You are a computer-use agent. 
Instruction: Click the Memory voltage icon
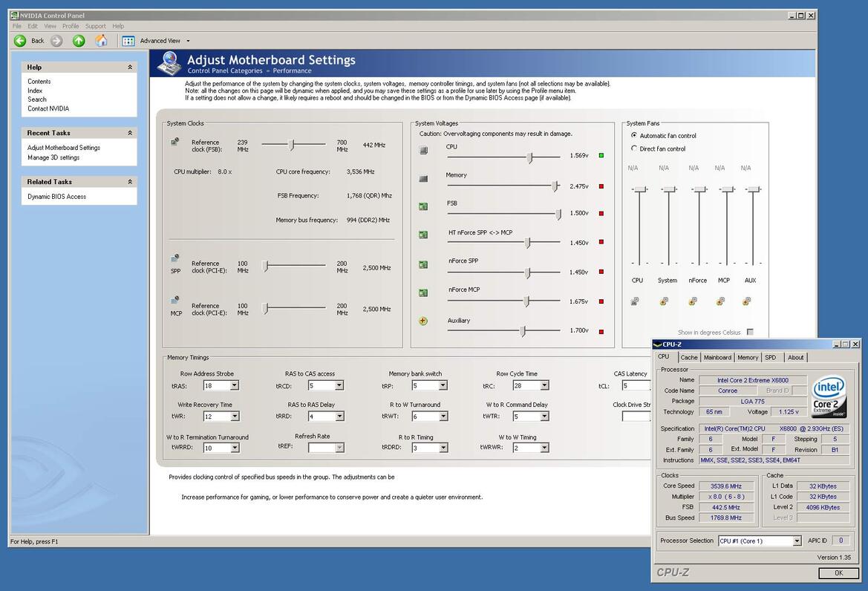[423, 179]
